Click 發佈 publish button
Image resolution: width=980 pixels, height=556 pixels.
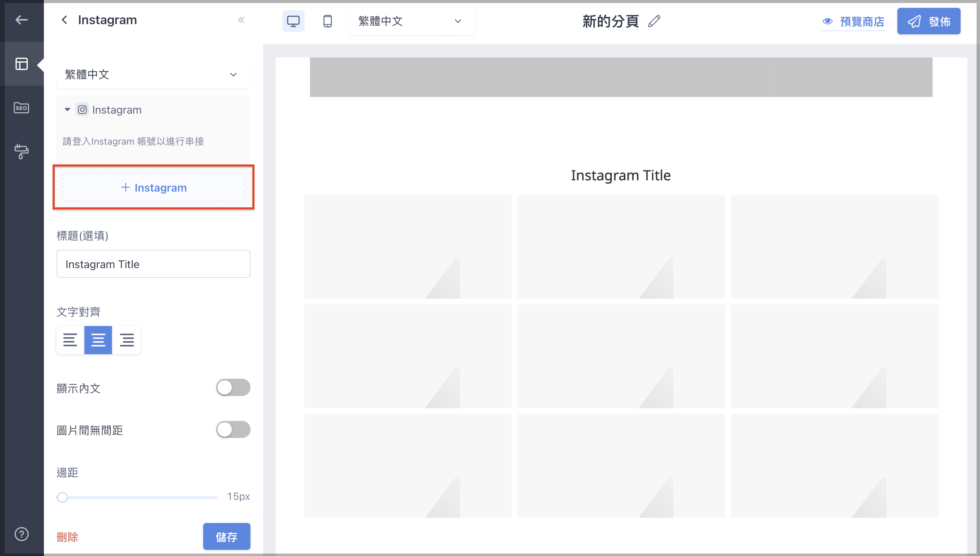929,21
